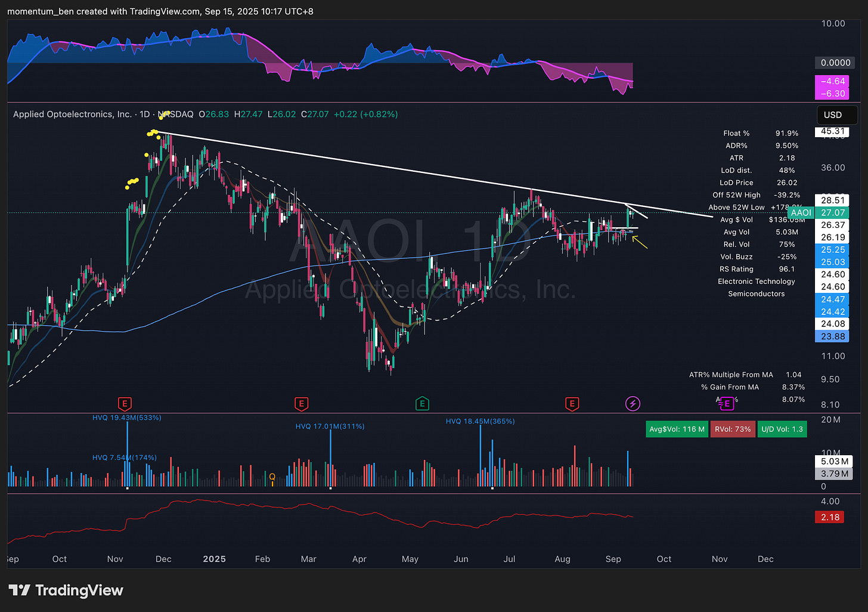Open the red earnings E marker near August
Viewport: 868px width, 612px height.
[572, 404]
